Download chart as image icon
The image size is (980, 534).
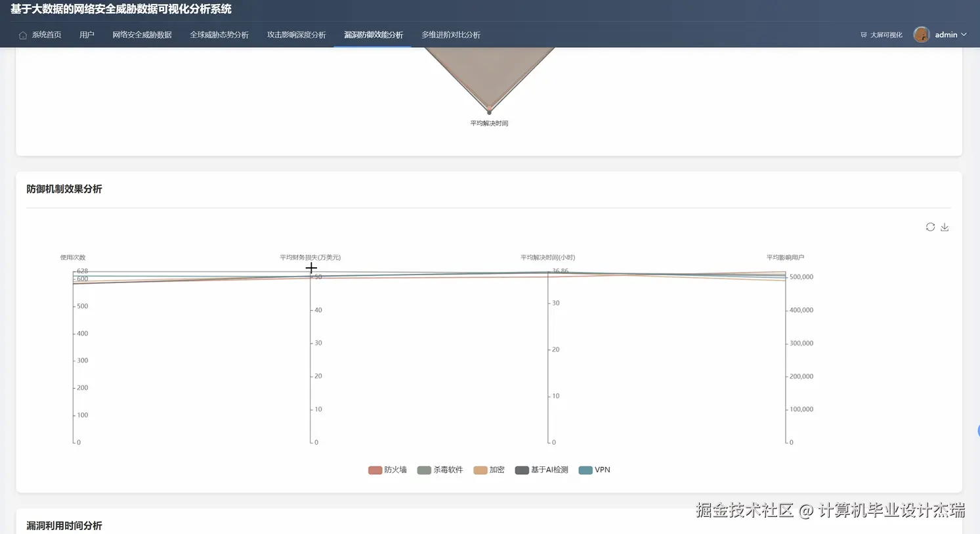point(945,227)
